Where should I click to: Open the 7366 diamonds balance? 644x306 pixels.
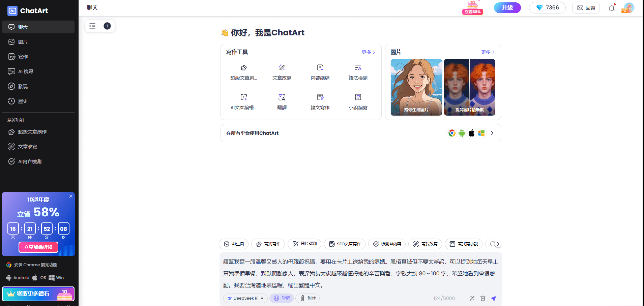547,8
